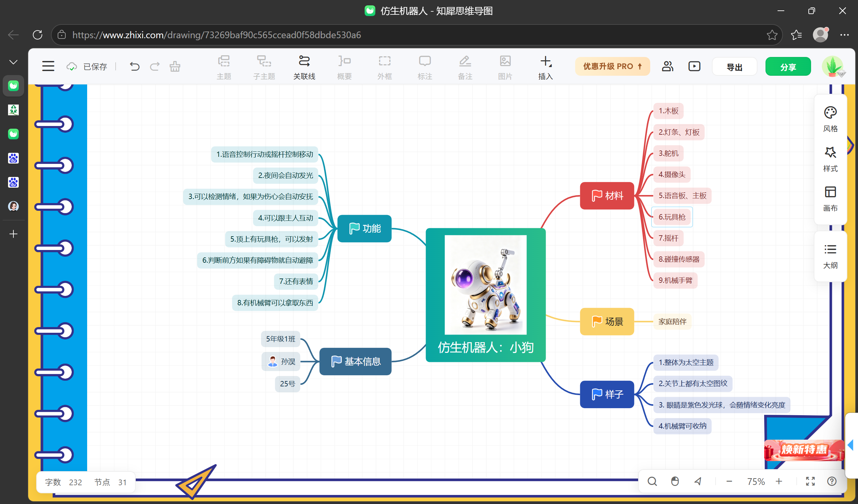The height and width of the screenshot is (504, 858).
Task: Open the 75% zoom level menu
Action: tap(755, 482)
